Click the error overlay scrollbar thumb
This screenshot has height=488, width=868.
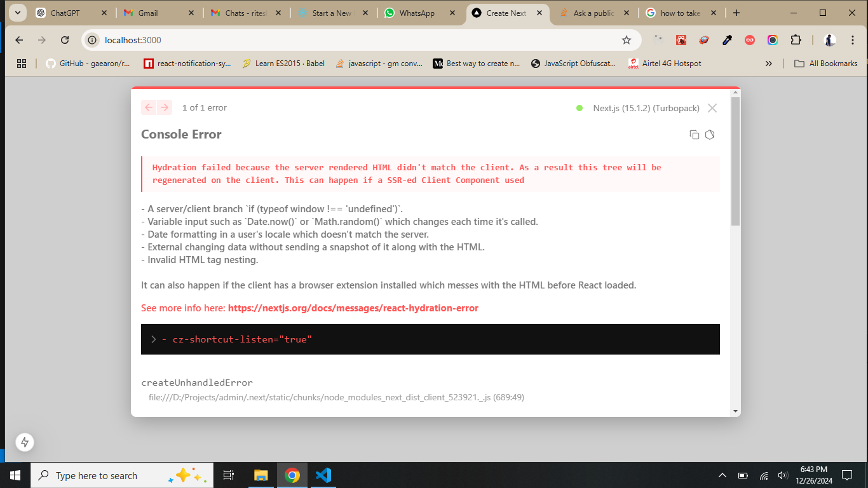(x=736, y=161)
